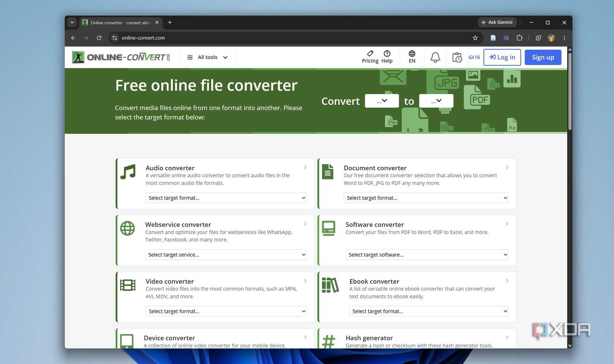
Task: Open the EN language globe icon
Action: pyautogui.click(x=412, y=54)
